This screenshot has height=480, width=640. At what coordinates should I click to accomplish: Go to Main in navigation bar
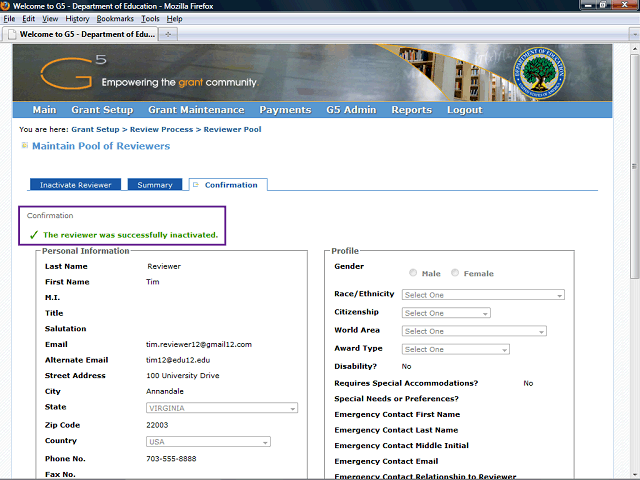coord(44,110)
